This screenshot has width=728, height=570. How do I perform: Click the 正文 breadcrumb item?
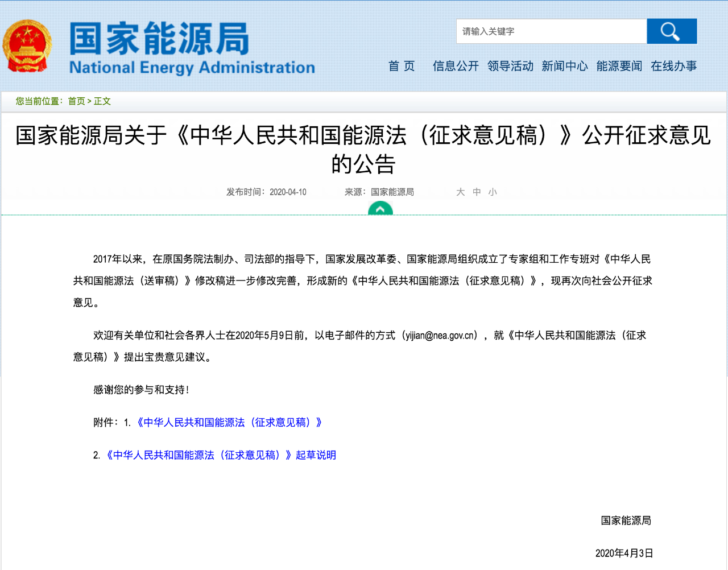(102, 101)
